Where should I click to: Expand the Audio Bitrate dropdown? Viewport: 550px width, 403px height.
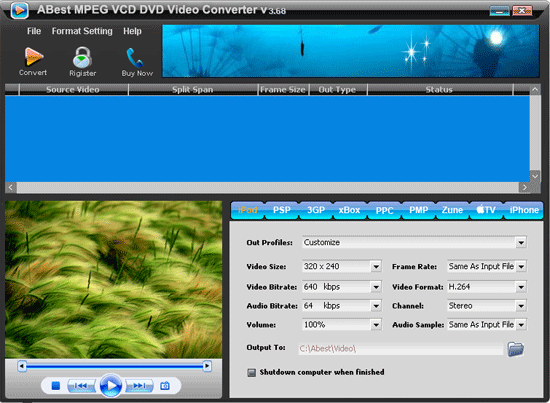click(376, 306)
